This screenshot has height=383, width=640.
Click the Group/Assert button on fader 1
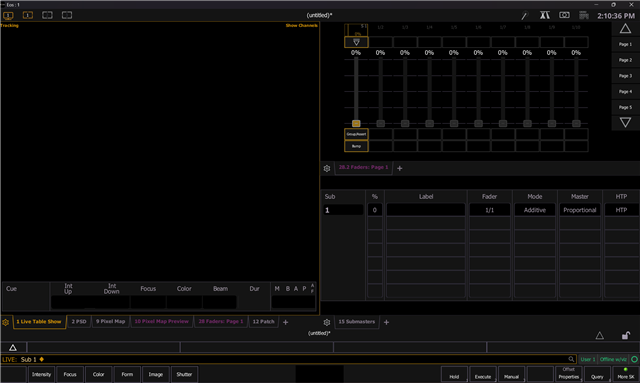point(356,134)
